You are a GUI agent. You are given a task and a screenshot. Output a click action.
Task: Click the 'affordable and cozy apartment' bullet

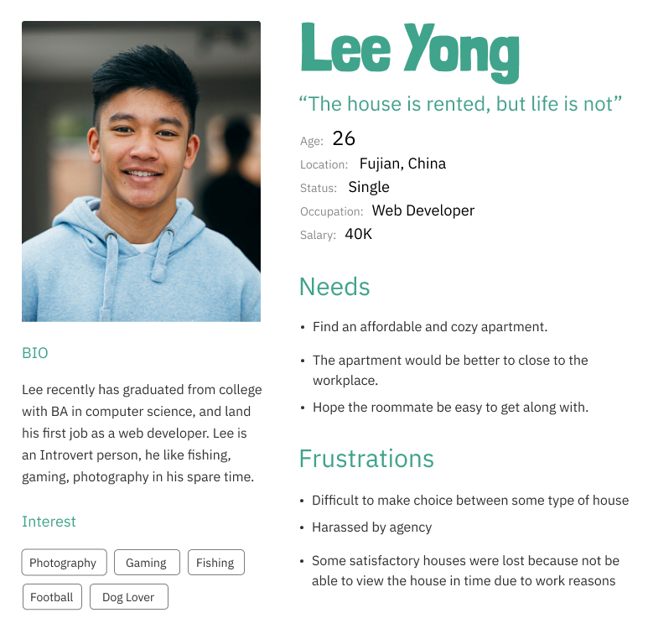429,327
